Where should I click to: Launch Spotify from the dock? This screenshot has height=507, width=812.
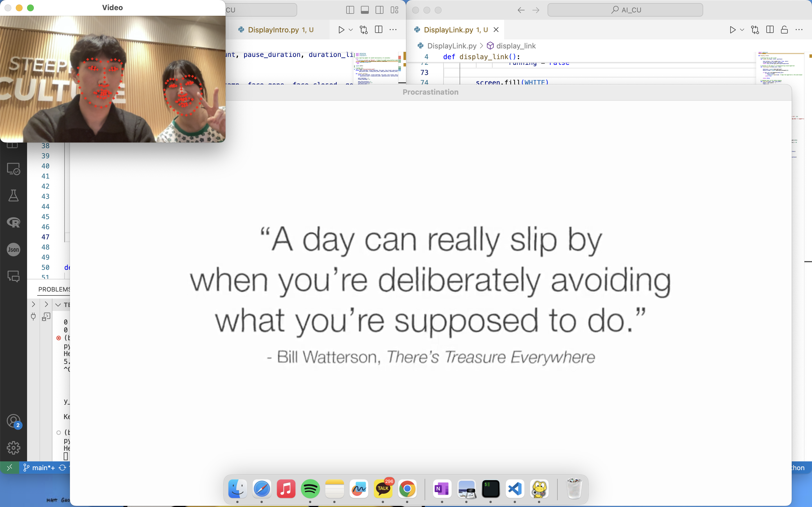point(310,489)
